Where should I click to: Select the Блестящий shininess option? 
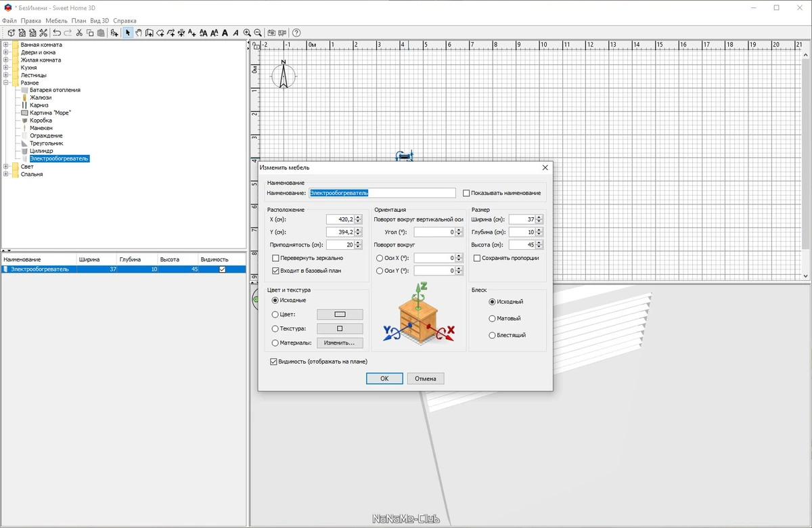tap(492, 335)
